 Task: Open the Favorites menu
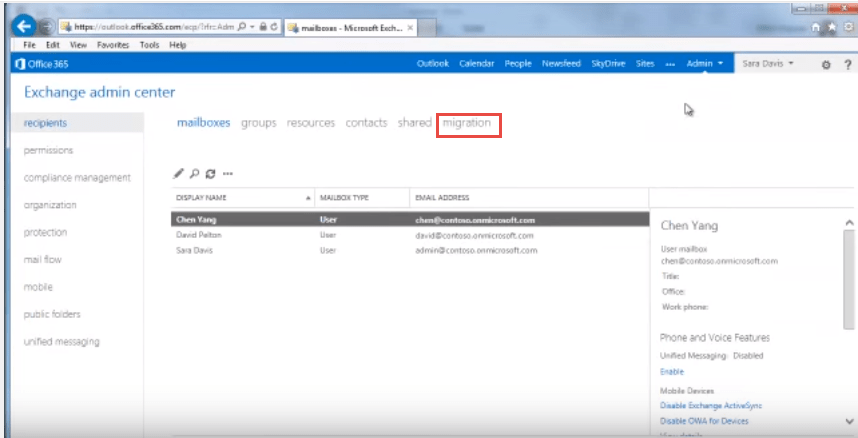coord(113,45)
